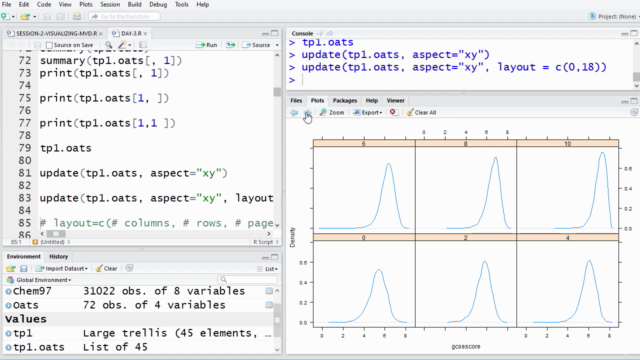Click the Zoom button in Plots pane
Screen dimensions: 640x360
pyautogui.click(x=332, y=113)
